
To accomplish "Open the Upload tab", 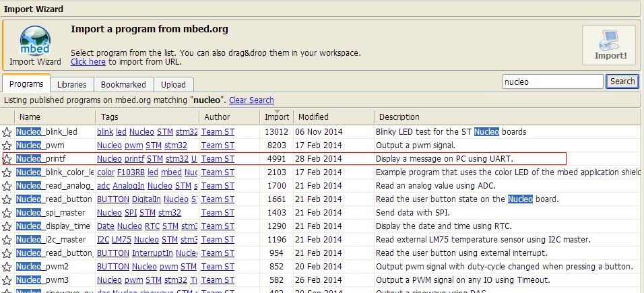I will 173,85.
